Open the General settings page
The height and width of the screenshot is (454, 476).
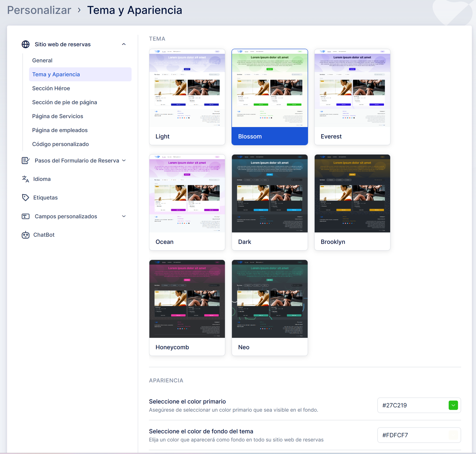(42, 60)
